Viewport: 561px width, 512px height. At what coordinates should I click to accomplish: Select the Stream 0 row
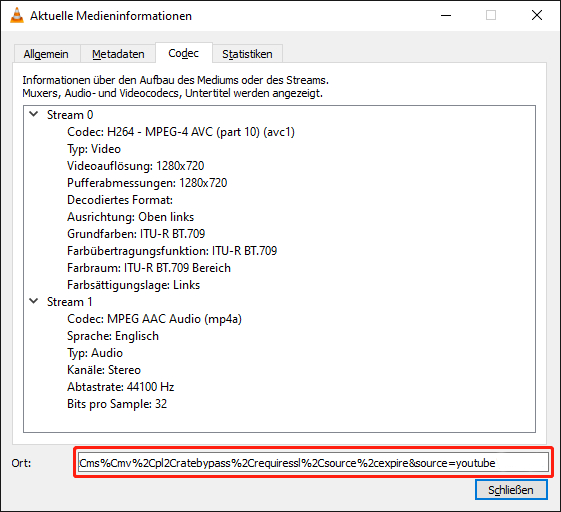[70, 115]
